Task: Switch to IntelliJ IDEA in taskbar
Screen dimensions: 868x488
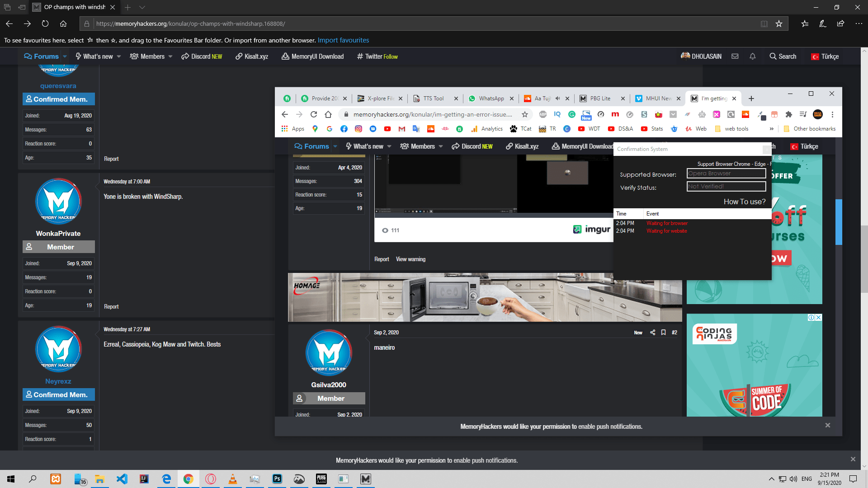Action: [x=144, y=479]
